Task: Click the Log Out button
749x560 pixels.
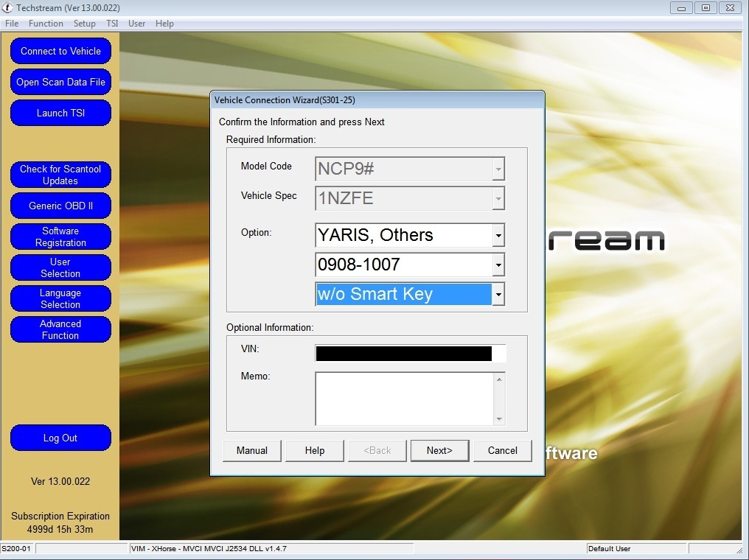Action: point(60,438)
